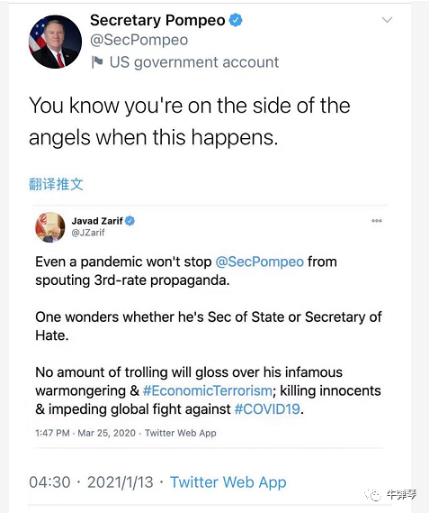Viewport: 433px width, 521px height.
Task: Click the WeChat watermark icon at bottom right
Action: click(x=373, y=495)
